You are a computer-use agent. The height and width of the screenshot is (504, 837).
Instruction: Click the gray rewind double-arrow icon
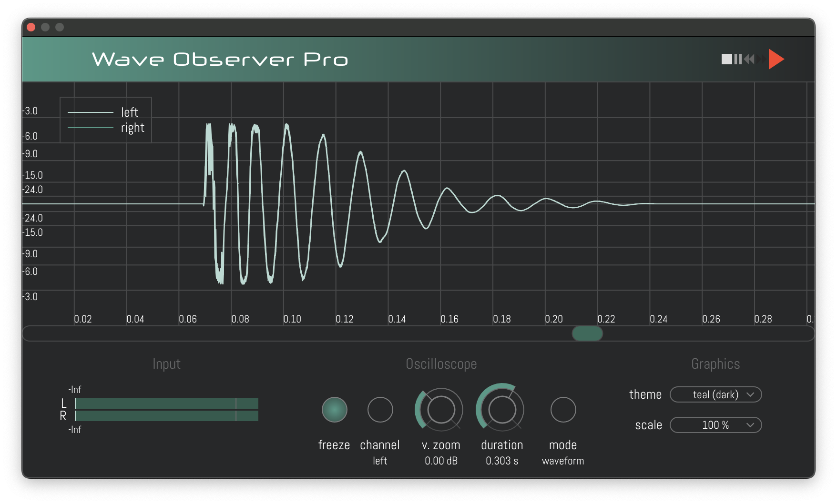tap(749, 59)
